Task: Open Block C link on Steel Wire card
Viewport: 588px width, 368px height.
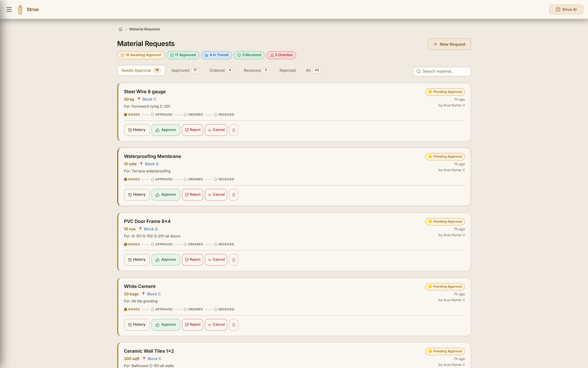Action: [149, 99]
